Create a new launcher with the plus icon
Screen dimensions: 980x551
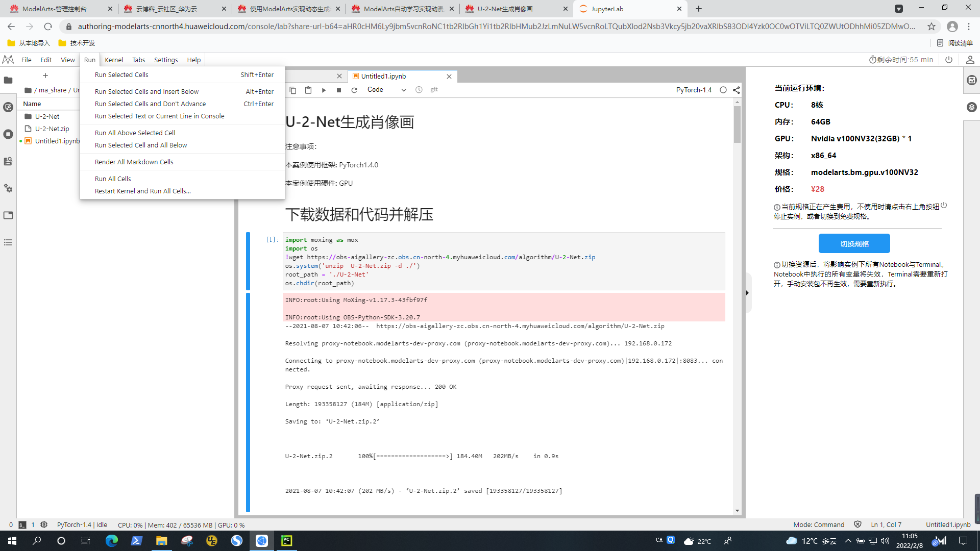45,75
